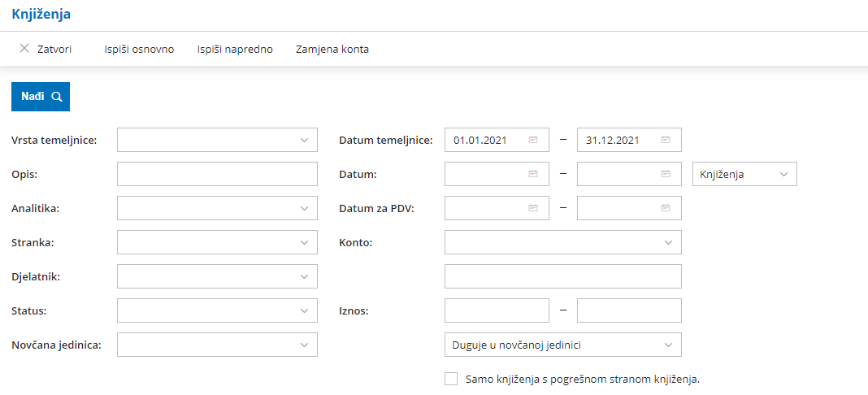868x395 pixels.
Task: Open the Knjiženja date type dropdown
Action: click(x=744, y=174)
